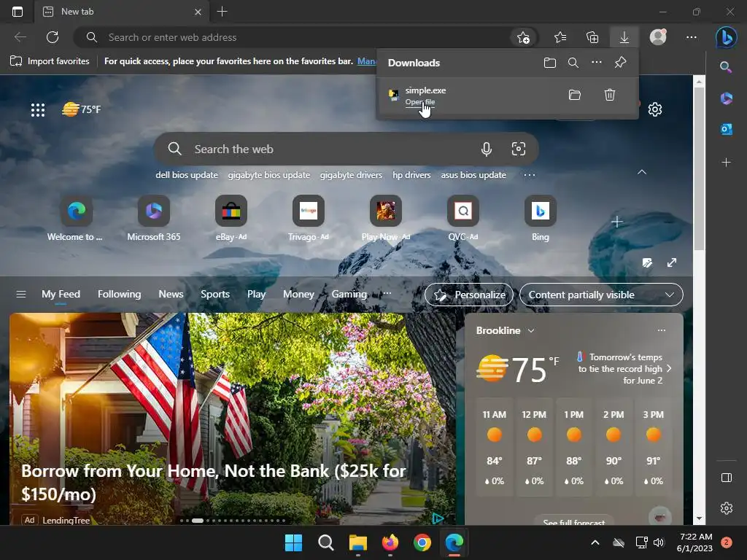Switch to the Sports feed tab

[215, 295]
